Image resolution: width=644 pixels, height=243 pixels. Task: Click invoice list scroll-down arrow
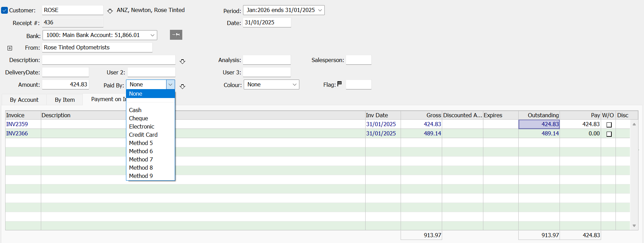[x=634, y=226]
